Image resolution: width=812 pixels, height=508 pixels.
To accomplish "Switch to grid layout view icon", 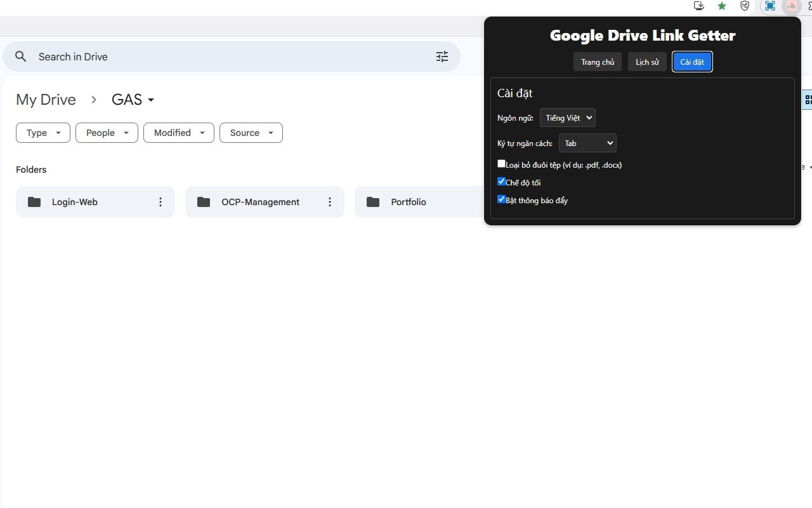I will [808, 100].
